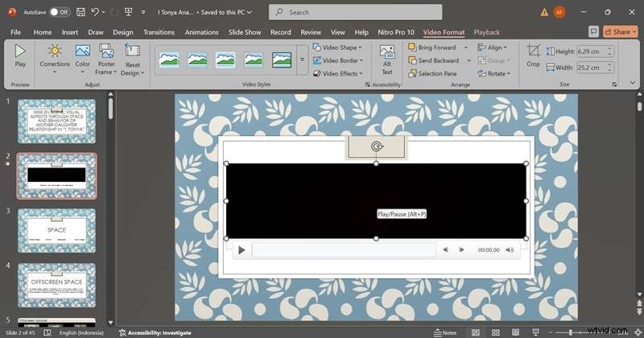Click the Width input field
Image resolution: width=644 pixels, height=338 pixels.
pyautogui.click(x=592, y=68)
